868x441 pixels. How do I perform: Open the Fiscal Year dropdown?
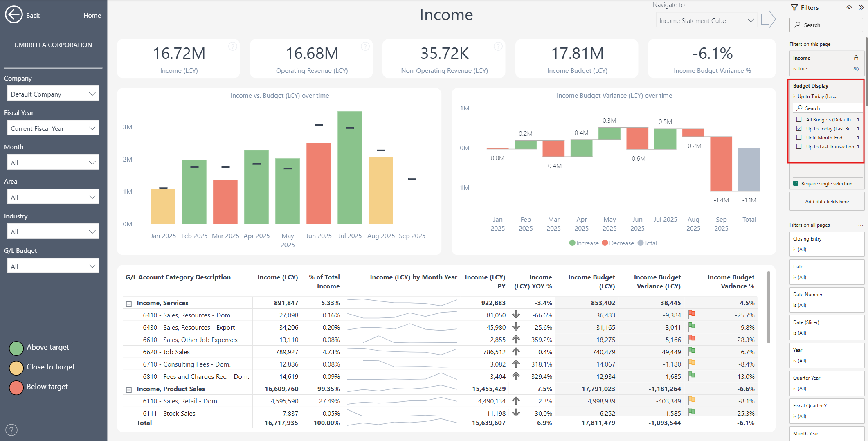[53, 128]
